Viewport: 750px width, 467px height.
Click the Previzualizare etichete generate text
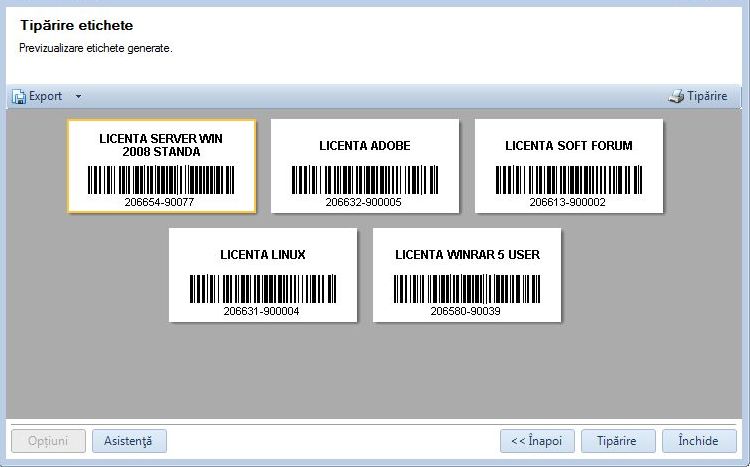pos(96,48)
